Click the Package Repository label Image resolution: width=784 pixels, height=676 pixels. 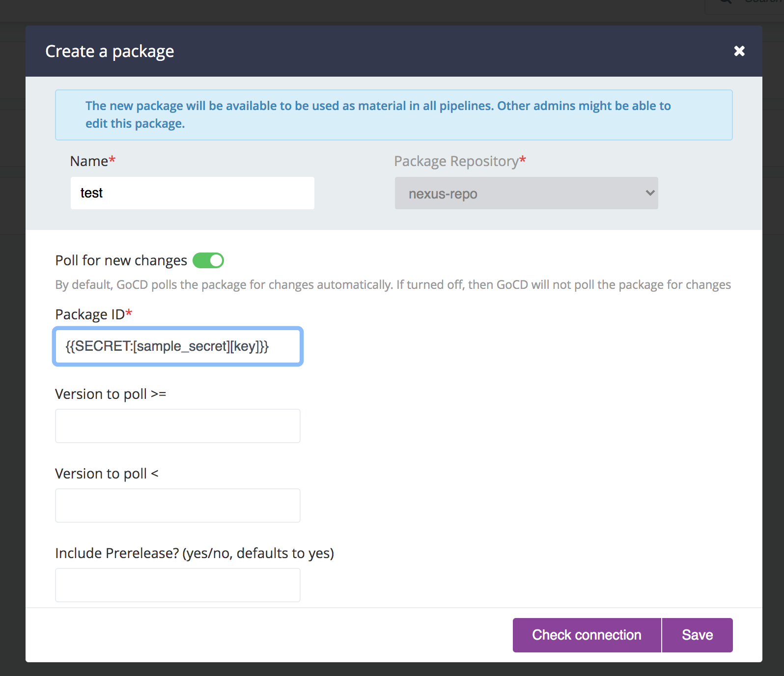pos(460,161)
